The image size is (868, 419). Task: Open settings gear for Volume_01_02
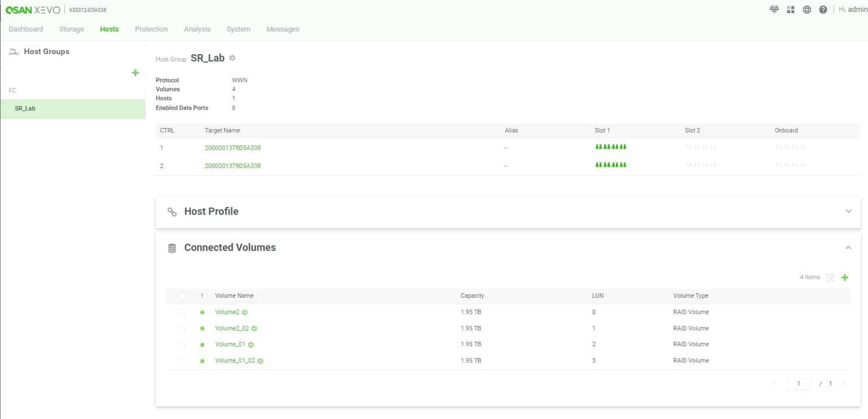tap(260, 361)
